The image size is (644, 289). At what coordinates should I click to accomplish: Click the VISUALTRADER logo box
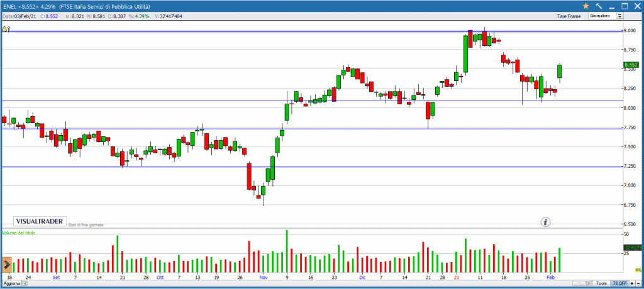[40, 221]
